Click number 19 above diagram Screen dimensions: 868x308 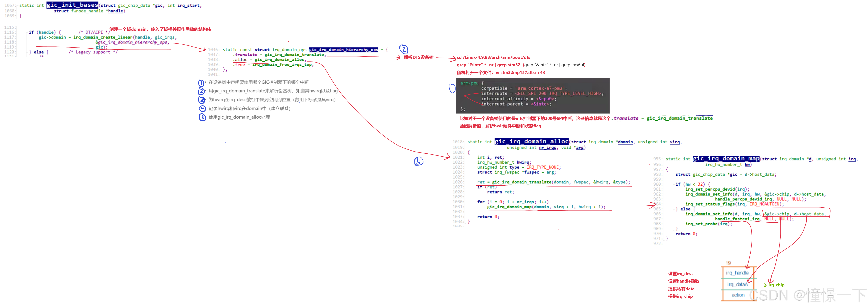pos(728,263)
